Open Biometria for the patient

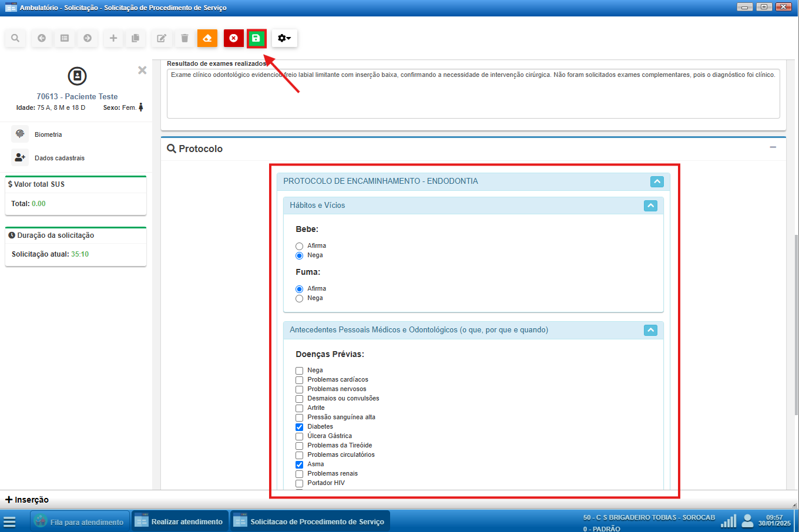tap(48, 134)
